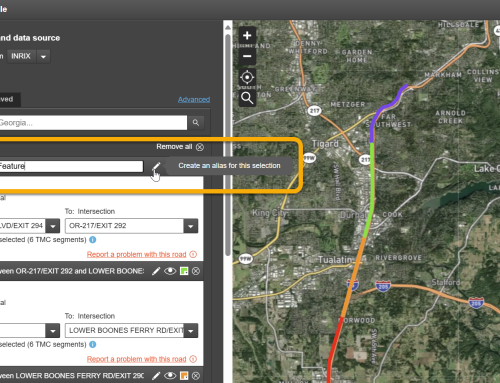Image resolution: width=500 pixels, height=383 pixels.
Task: Click the panel vertical scrollbar thumb
Action: pos(228,144)
